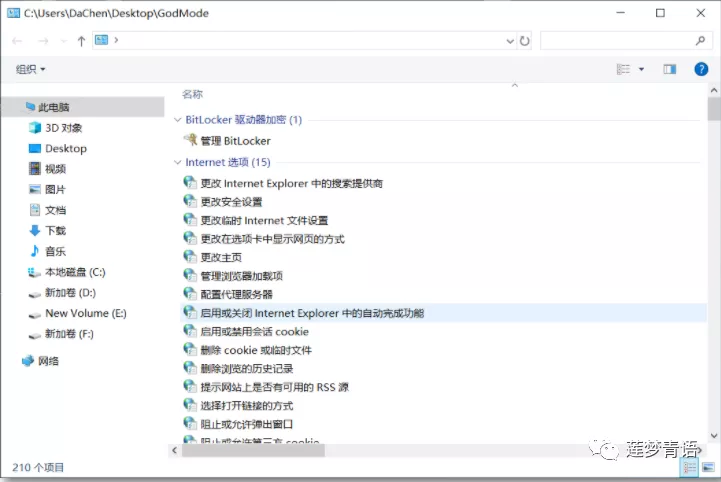
Task: Select New Volume (E:) drive
Action: [x=77, y=313]
